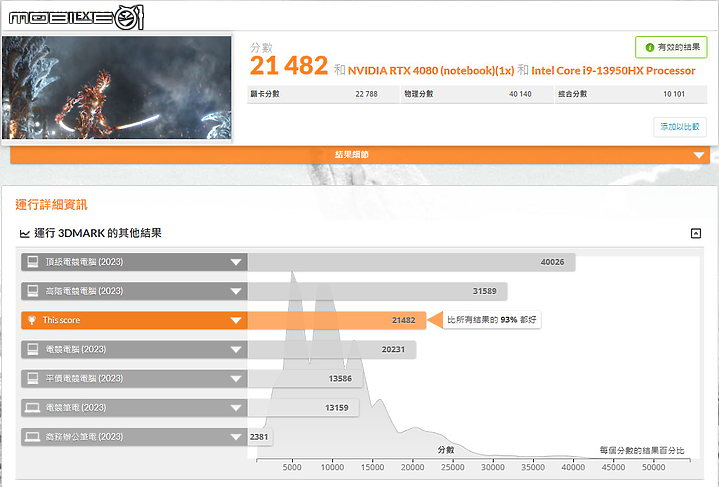Click the Fire Strike benchmark thumbnail image
The height and width of the screenshot is (487, 719).
click(117, 88)
